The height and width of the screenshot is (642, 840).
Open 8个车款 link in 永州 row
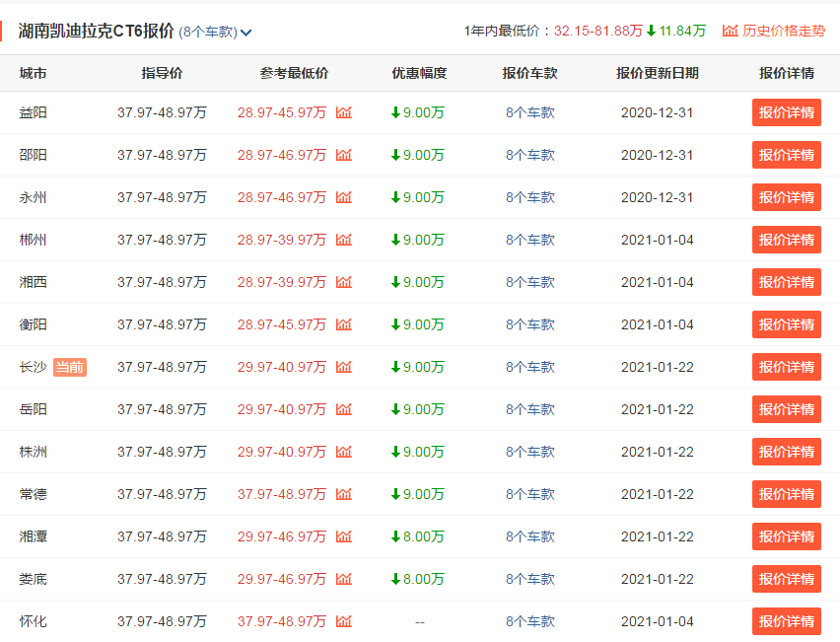[x=529, y=197]
